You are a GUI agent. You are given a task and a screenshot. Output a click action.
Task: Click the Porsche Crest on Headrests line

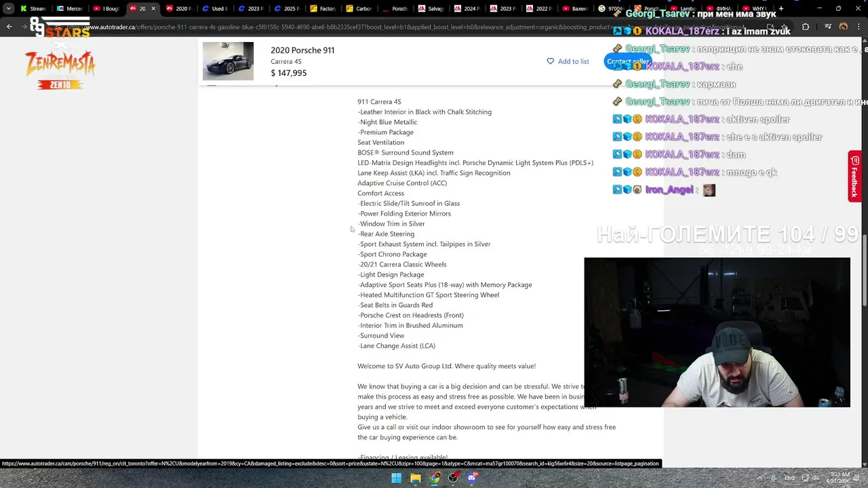(411, 315)
